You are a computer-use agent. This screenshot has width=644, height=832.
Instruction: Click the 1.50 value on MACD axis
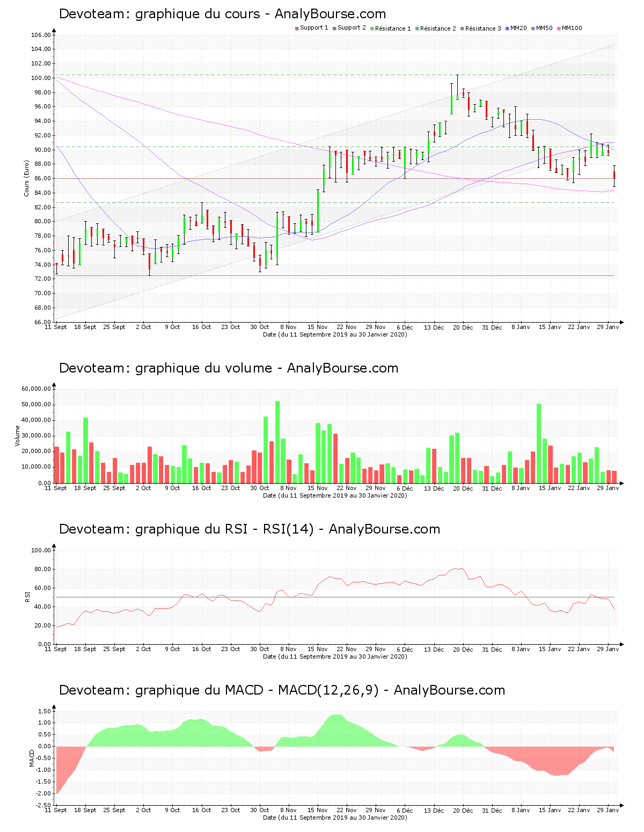click(45, 712)
